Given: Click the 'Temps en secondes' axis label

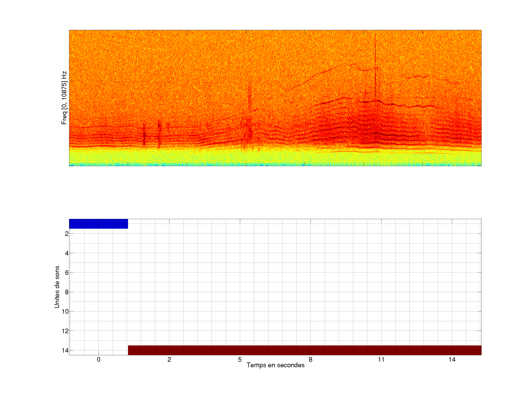Looking at the screenshot, I should point(275,365).
